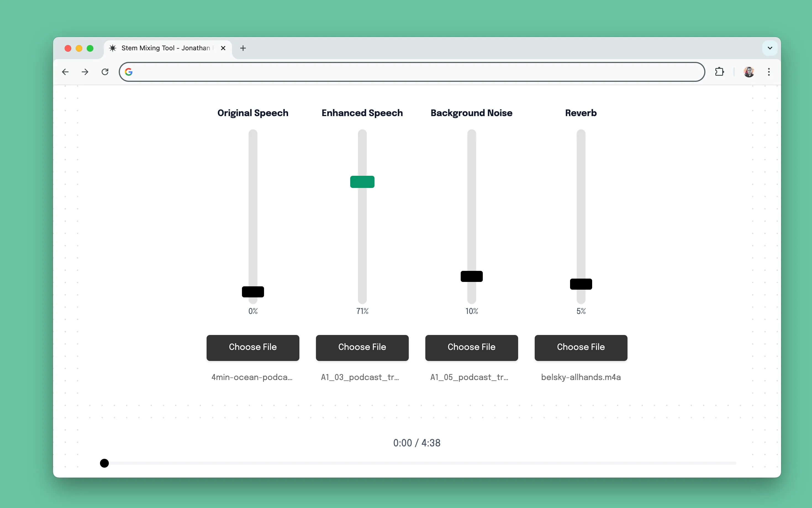Open the profile avatar menu
Screen dimensions: 812x508
click(748, 72)
